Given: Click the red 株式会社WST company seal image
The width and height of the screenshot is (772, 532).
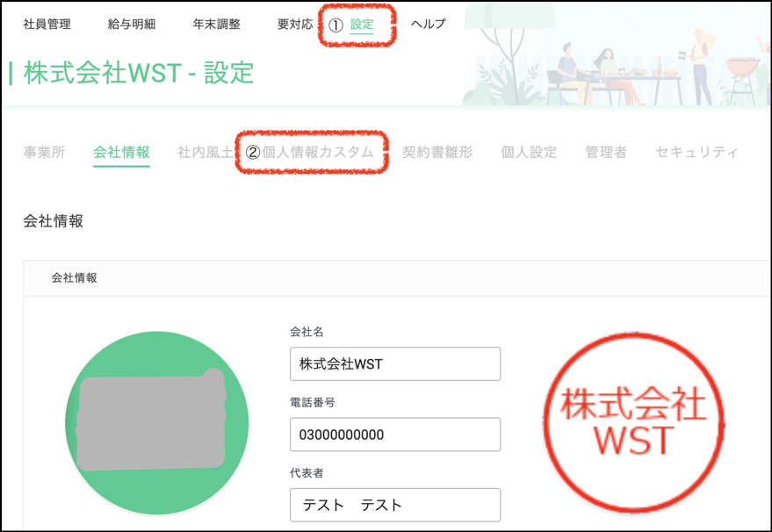Looking at the screenshot, I should [634, 423].
